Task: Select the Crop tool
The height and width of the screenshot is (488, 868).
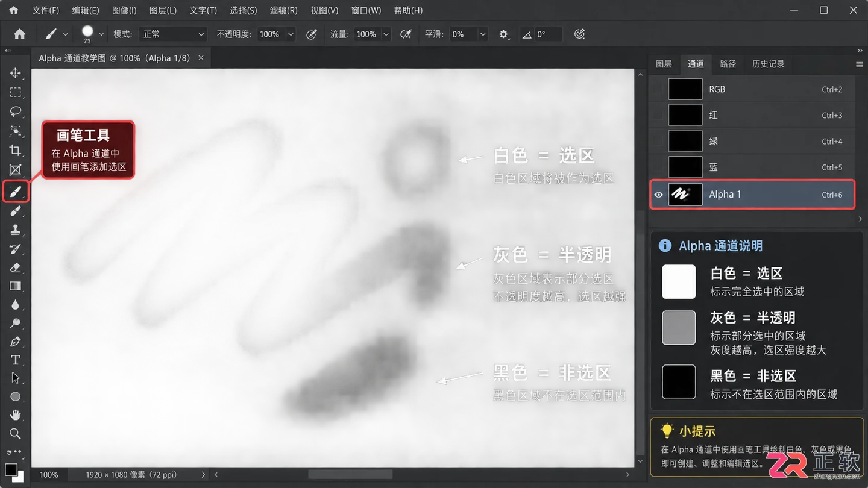Action: [x=15, y=150]
